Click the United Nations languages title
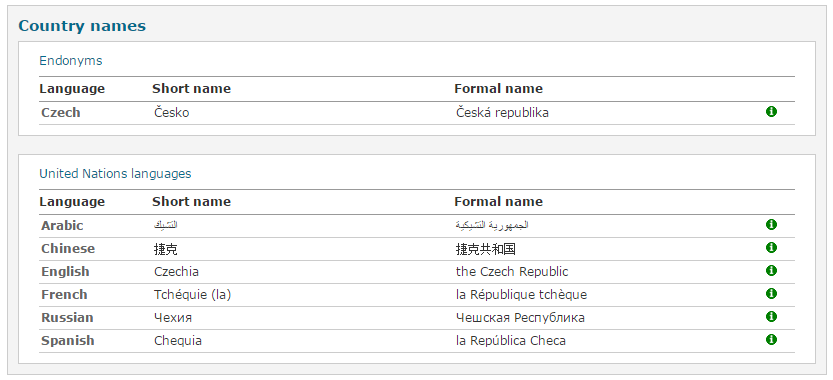 pos(115,174)
